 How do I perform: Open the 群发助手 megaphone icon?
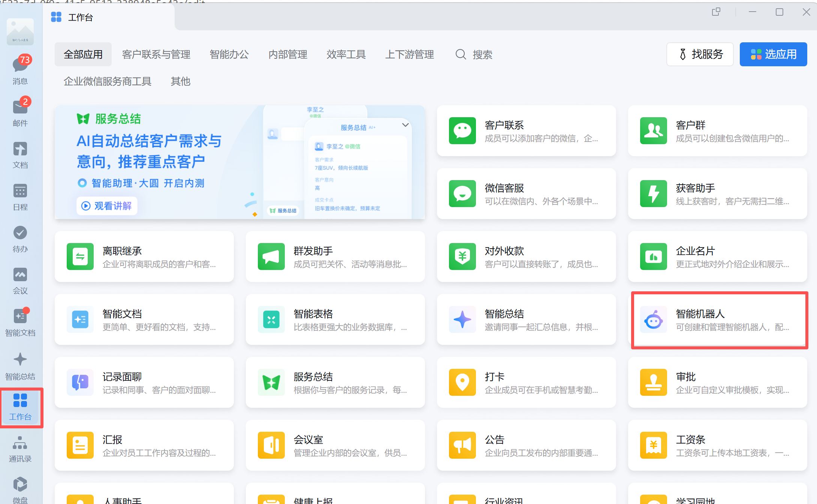[x=271, y=256]
